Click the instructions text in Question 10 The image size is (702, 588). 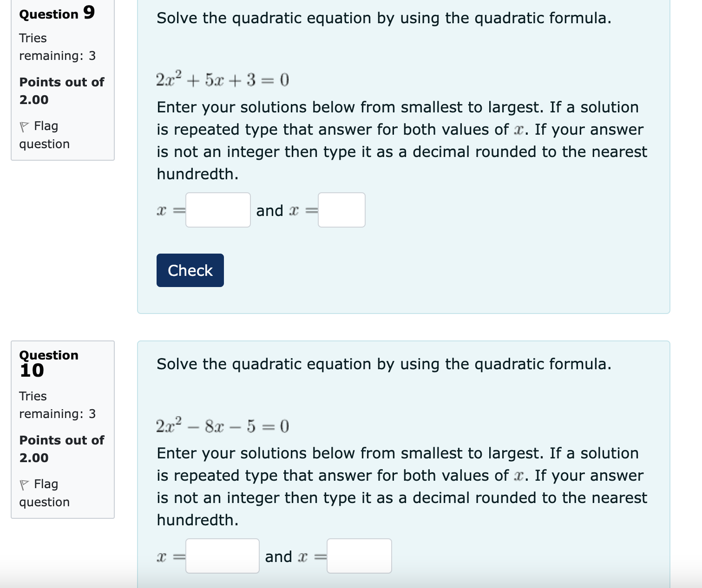point(400,486)
